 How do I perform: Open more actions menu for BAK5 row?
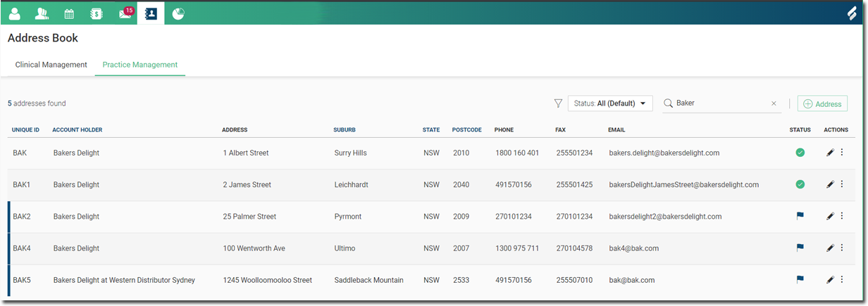842,279
